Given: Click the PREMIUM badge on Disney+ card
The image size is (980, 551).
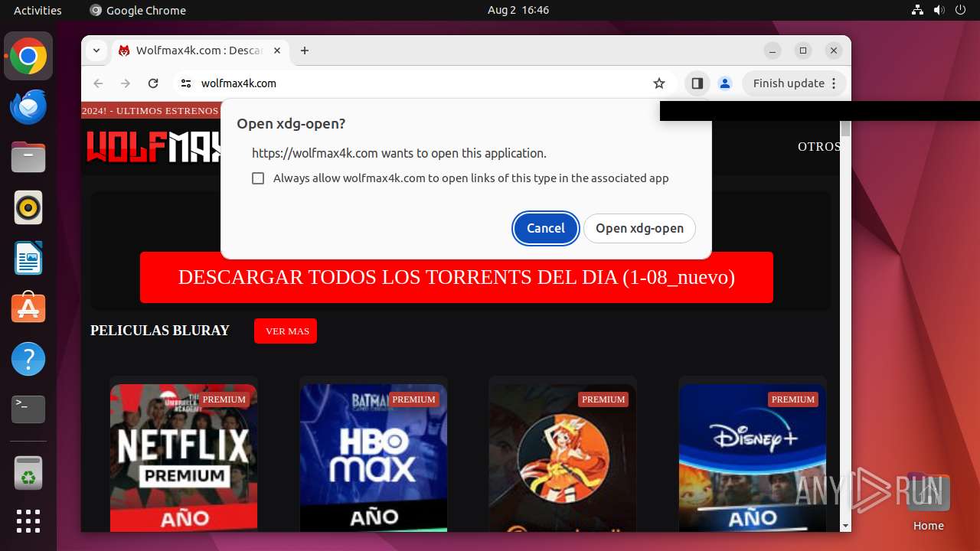Looking at the screenshot, I should click(793, 399).
